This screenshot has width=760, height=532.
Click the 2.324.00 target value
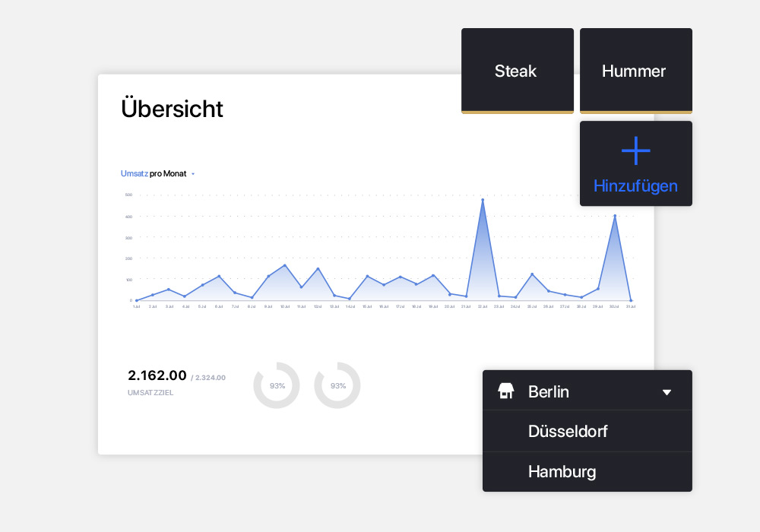tap(211, 378)
